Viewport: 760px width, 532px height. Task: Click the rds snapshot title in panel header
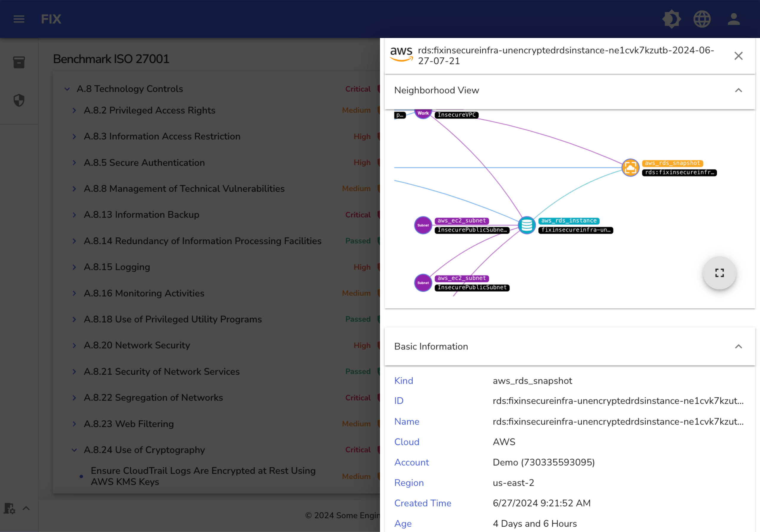tap(566, 56)
